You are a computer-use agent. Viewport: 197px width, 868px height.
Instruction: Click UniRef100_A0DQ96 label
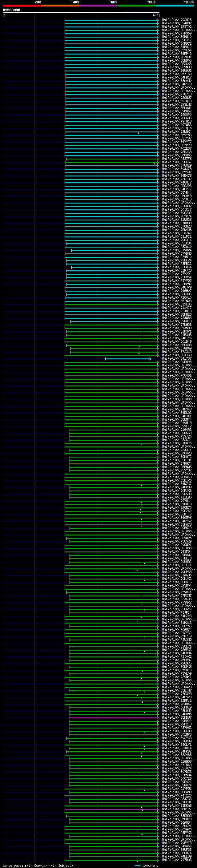point(177,362)
